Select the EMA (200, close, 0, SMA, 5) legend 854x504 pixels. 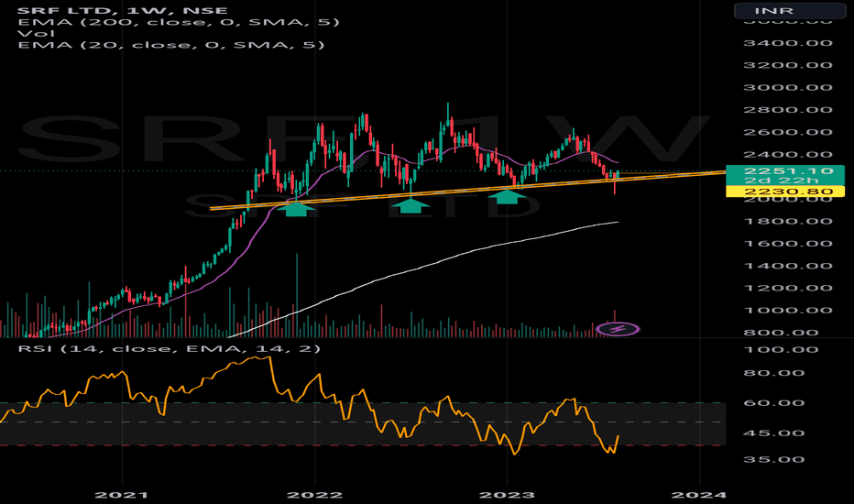click(179, 22)
